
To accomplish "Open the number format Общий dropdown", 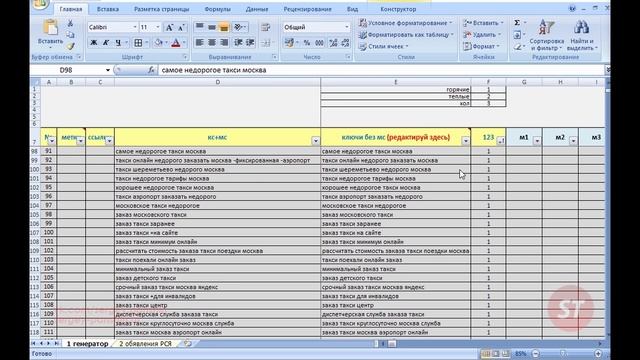I will click(347, 27).
